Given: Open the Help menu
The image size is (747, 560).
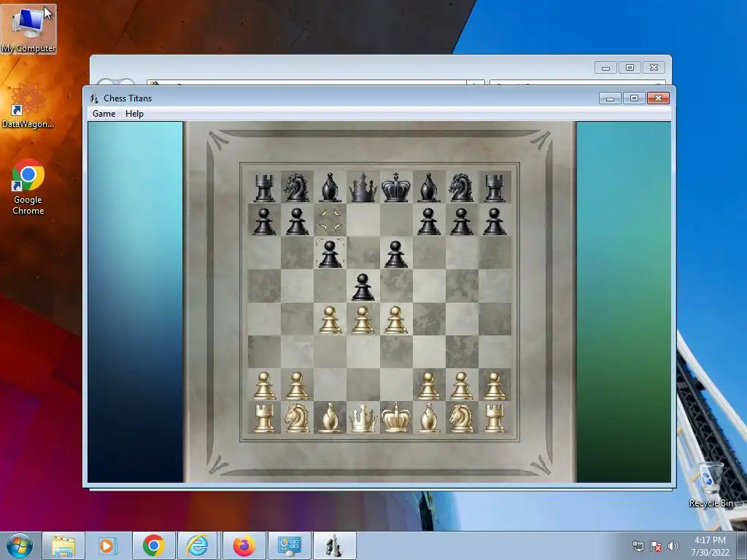Looking at the screenshot, I should 134,114.
